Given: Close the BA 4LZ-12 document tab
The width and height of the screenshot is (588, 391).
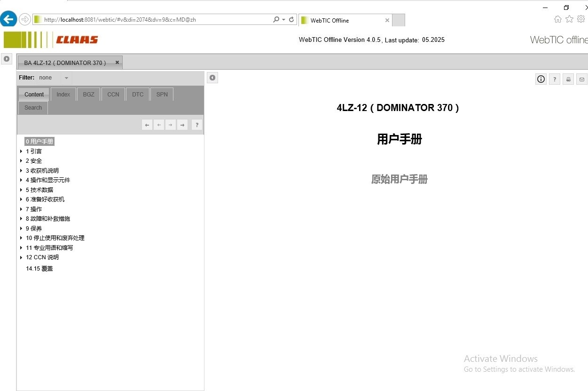Looking at the screenshot, I should pyautogui.click(x=117, y=62).
